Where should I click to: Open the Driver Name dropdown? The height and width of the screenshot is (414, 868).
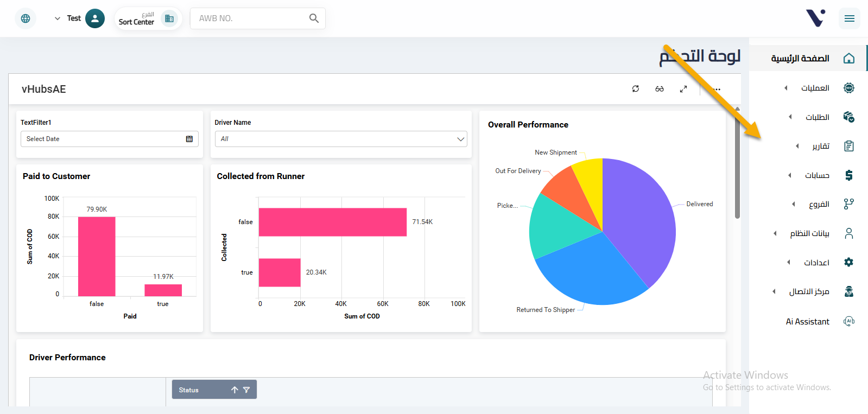pyautogui.click(x=340, y=139)
